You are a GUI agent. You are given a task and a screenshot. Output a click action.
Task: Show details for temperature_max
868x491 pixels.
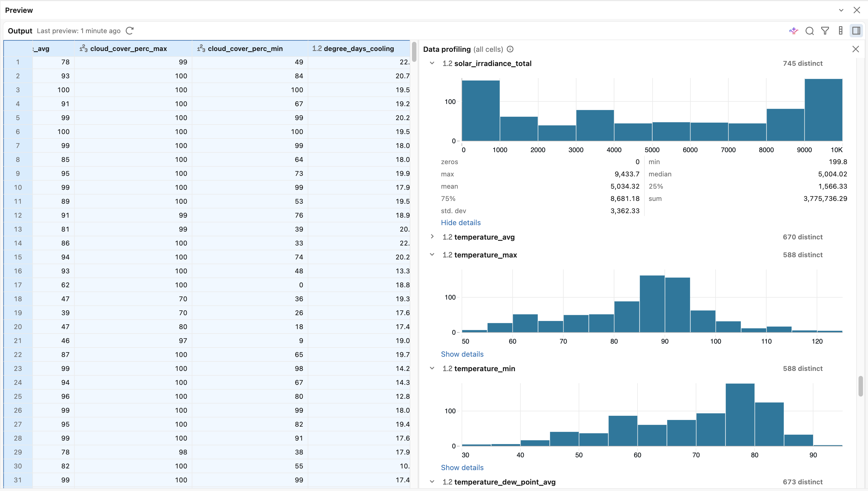tap(462, 354)
